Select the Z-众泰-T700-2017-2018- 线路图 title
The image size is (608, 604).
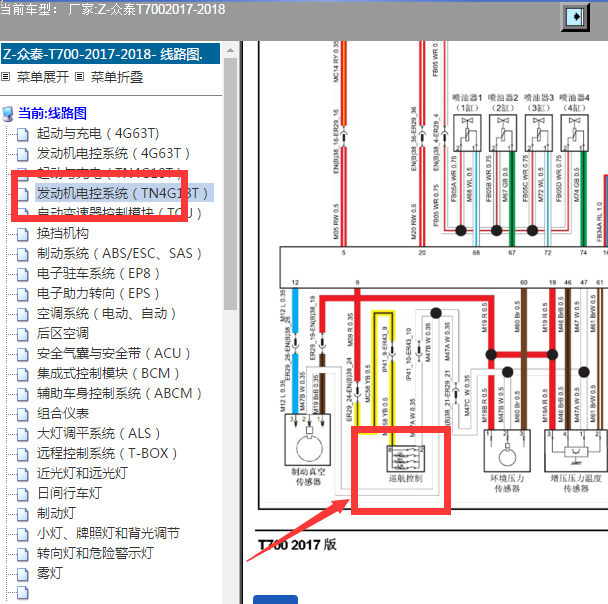click(x=111, y=54)
